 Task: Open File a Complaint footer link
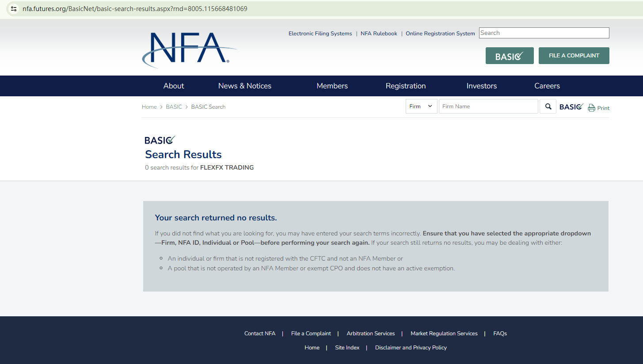point(311,334)
